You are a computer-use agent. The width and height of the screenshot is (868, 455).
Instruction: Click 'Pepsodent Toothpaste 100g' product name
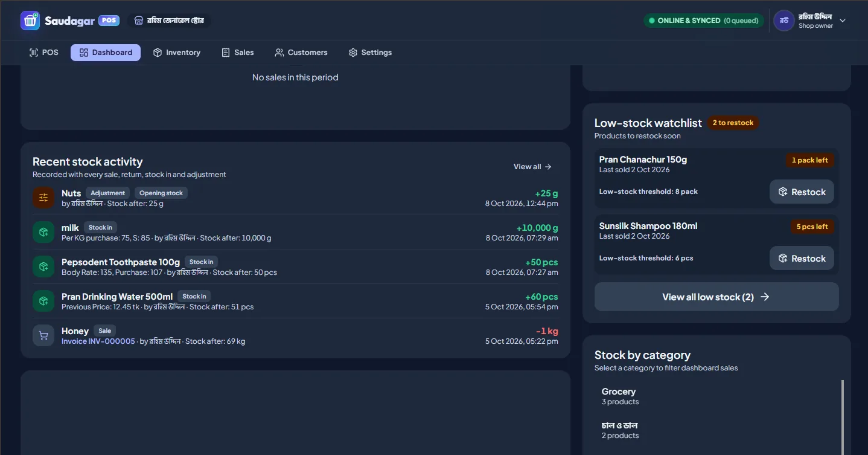coord(121,262)
